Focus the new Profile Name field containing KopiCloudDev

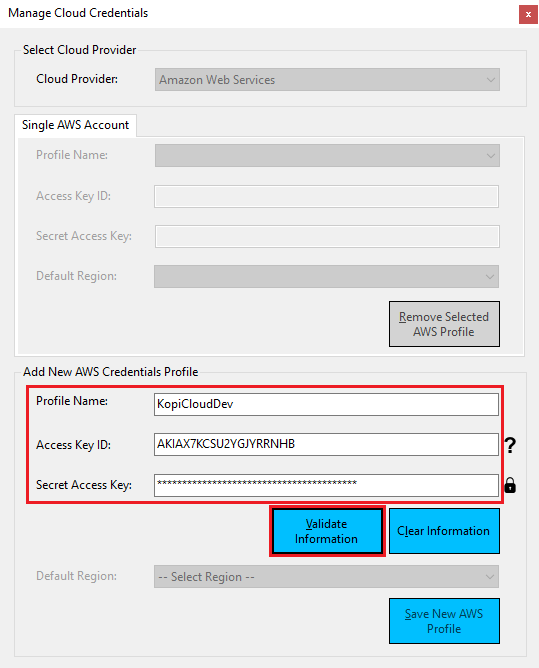(326, 404)
